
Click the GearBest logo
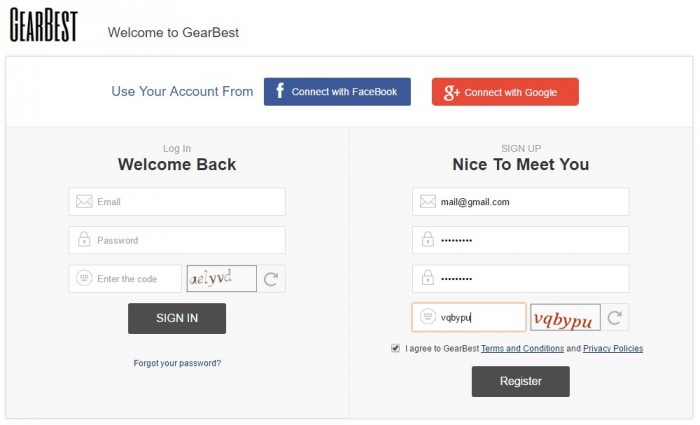[44, 25]
